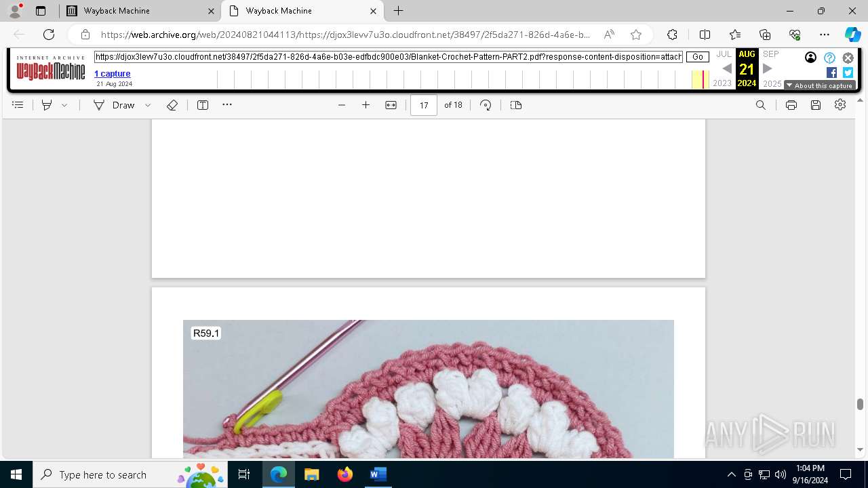Toggle fit to width
Viewport: 868px width, 488px height.
click(x=391, y=105)
